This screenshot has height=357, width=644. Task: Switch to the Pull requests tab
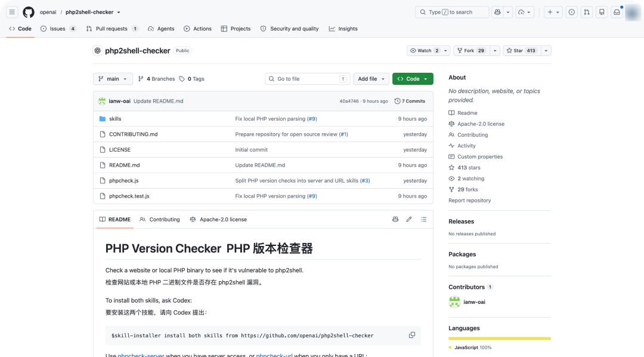[x=112, y=29]
